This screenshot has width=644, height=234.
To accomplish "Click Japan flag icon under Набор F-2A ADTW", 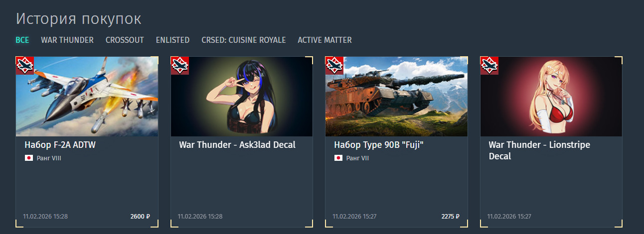I will tap(29, 158).
